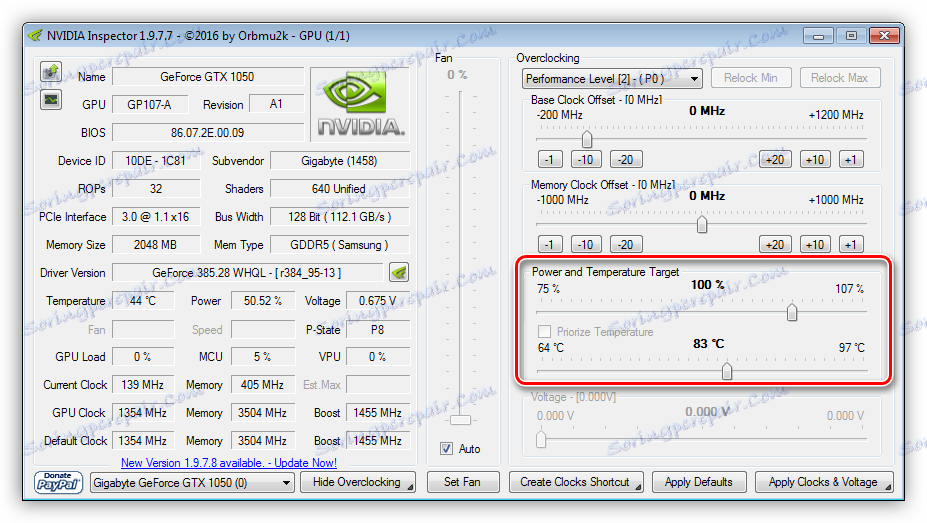The width and height of the screenshot is (927, 523).
Task: Click the MCU value 5 %
Action: [262, 357]
